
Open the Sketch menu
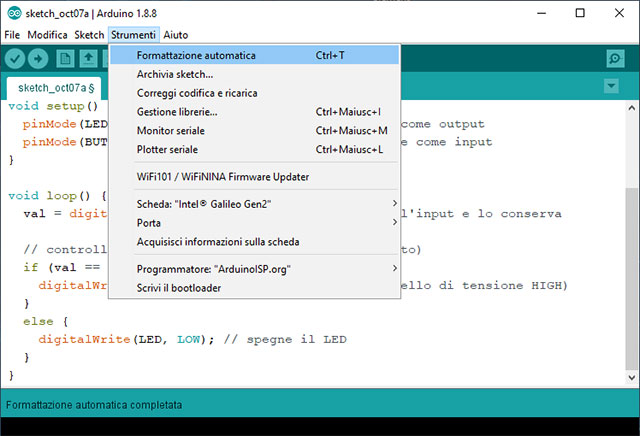pos(89,35)
